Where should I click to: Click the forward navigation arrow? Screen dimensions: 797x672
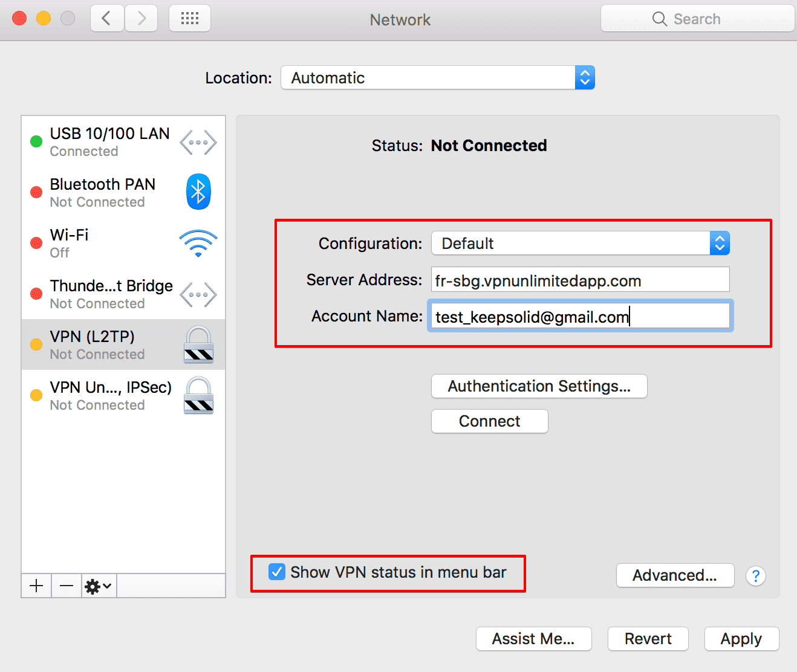(x=142, y=19)
